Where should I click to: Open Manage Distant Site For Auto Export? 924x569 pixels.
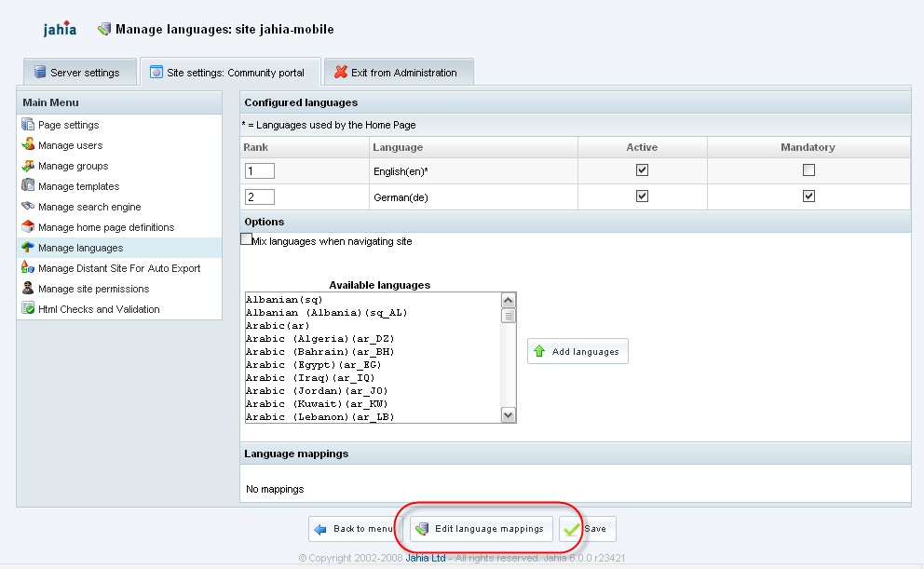119,268
